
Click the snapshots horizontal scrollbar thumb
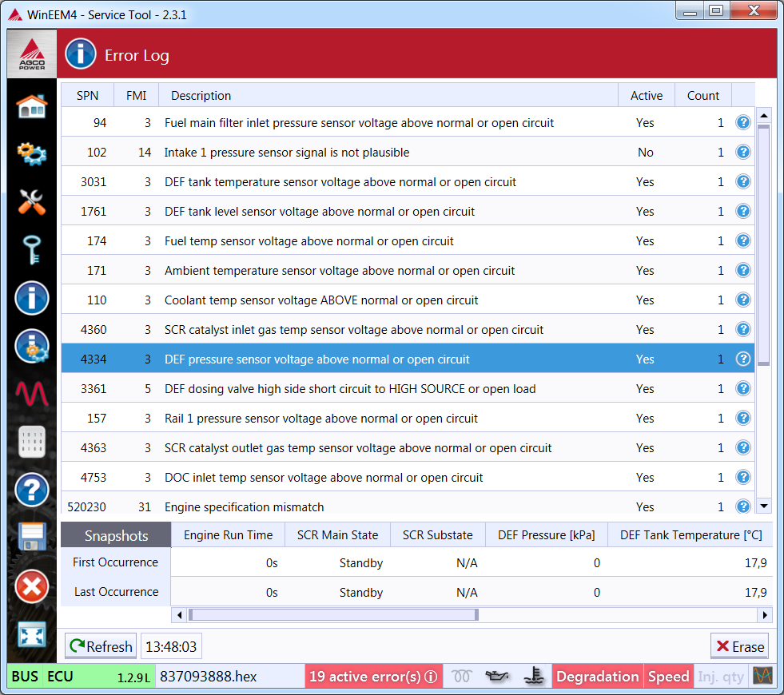coord(332,615)
